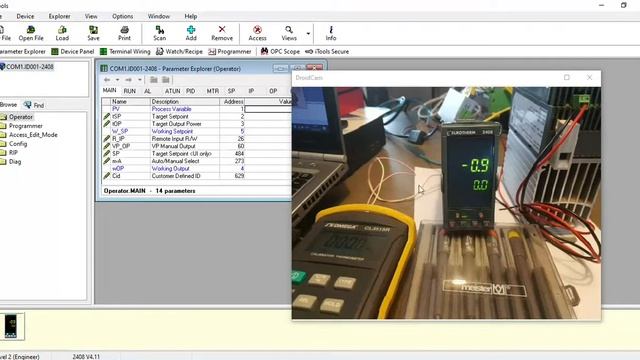Select the W_SP Working Setpoint row

(197, 131)
